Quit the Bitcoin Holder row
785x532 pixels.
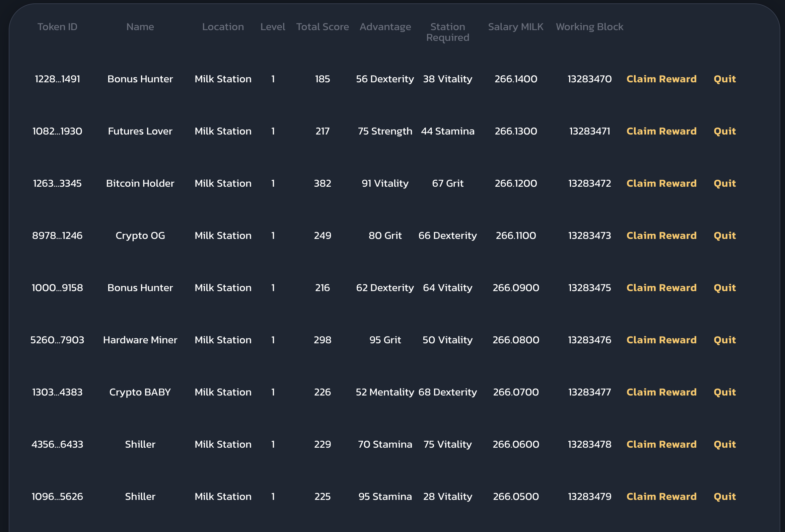click(x=724, y=183)
